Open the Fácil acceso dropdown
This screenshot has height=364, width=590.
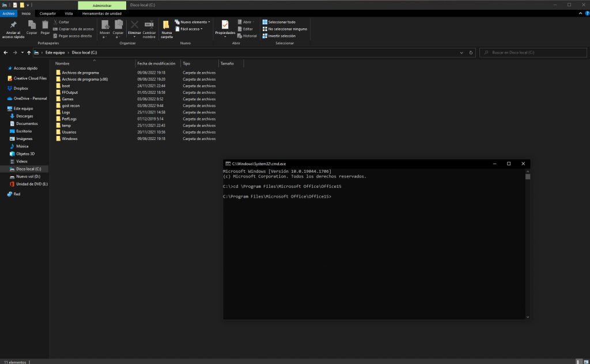(191, 29)
